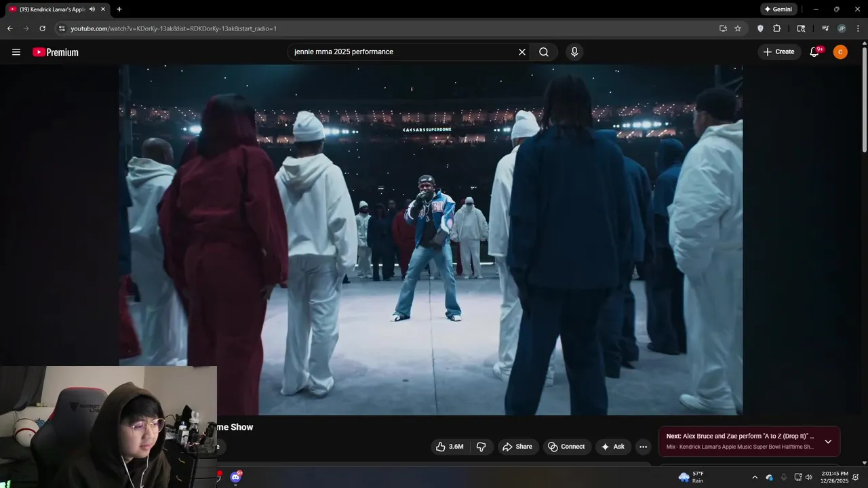Open the JP Chrome profile
This screenshot has height=488, width=868.
[x=842, y=28]
